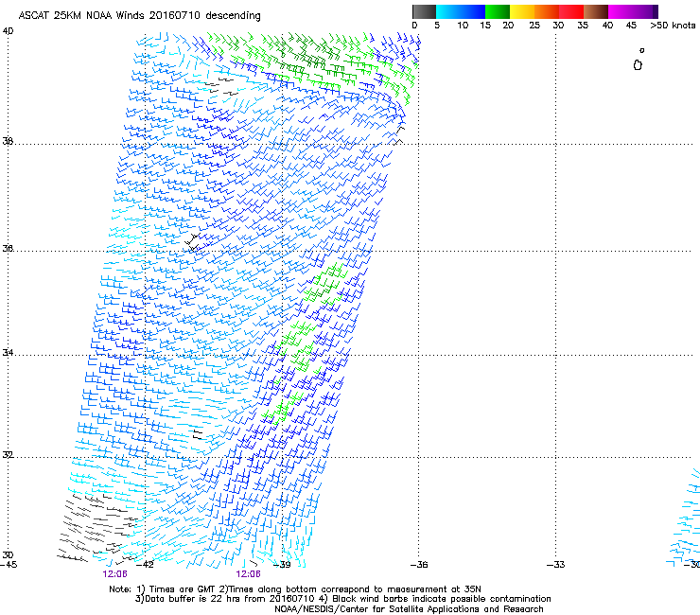The image size is (700, 615).
Task: Click the cyan 5-10 knots color segment
Action: click(x=448, y=11)
